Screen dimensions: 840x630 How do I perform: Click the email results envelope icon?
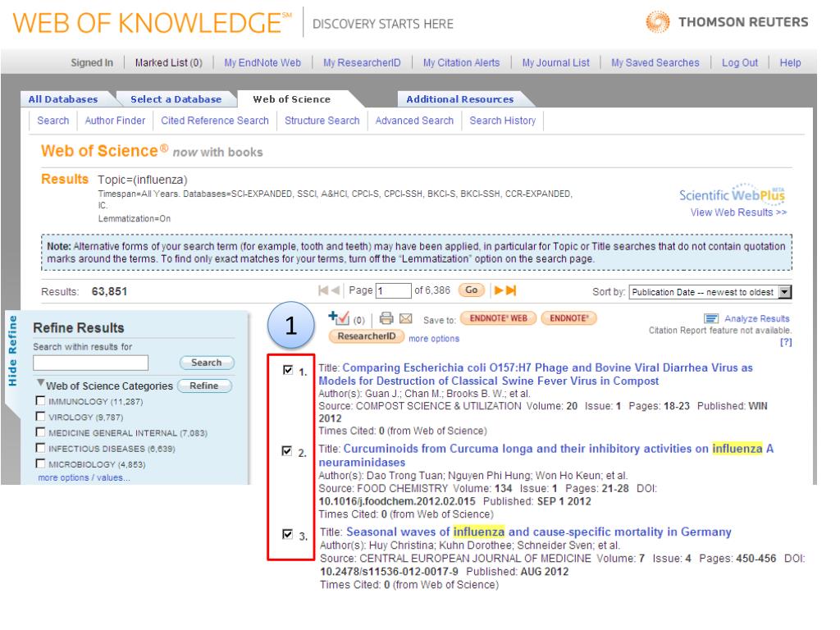406,319
